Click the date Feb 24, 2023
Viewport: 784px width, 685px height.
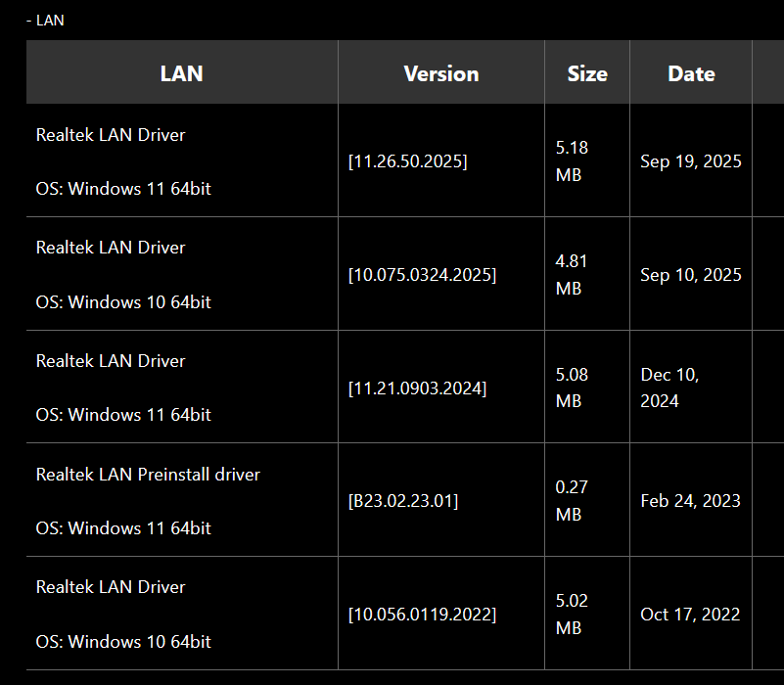click(x=690, y=500)
